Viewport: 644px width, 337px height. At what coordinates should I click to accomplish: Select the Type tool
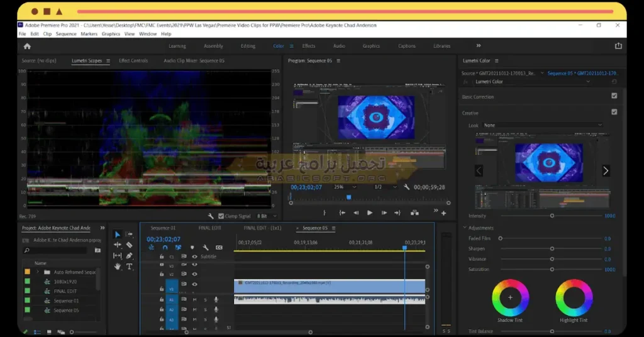coord(129,267)
